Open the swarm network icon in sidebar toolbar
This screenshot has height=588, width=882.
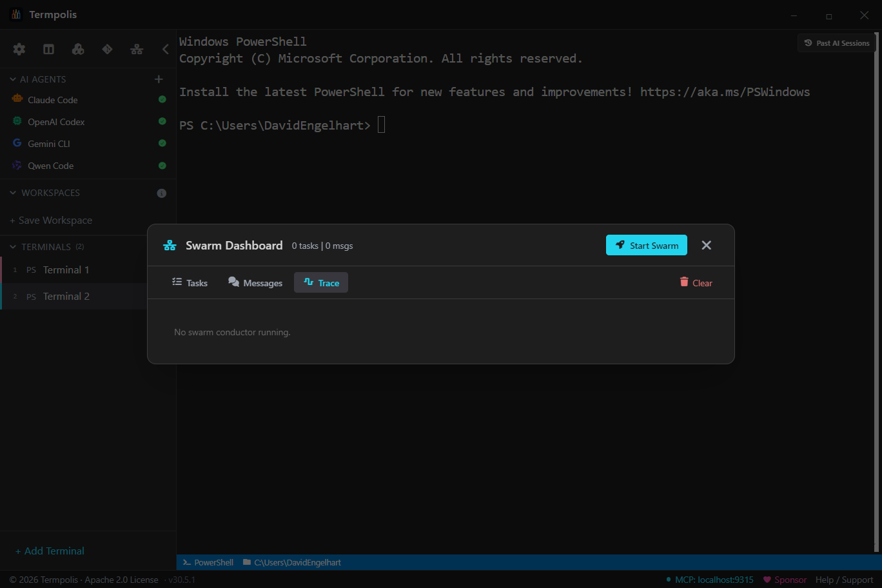[137, 49]
